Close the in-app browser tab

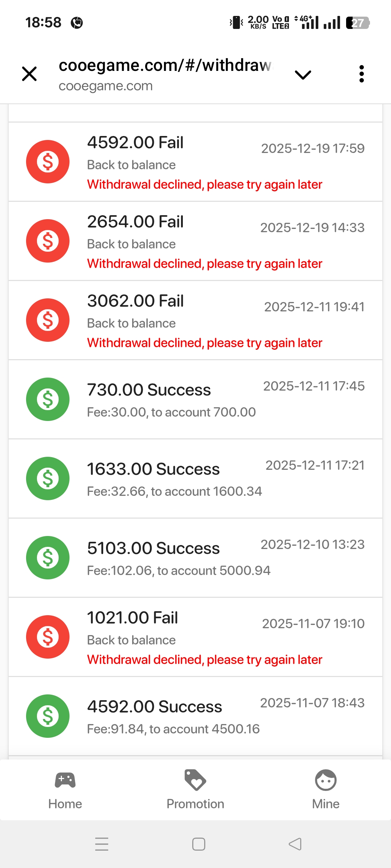point(29,74)
